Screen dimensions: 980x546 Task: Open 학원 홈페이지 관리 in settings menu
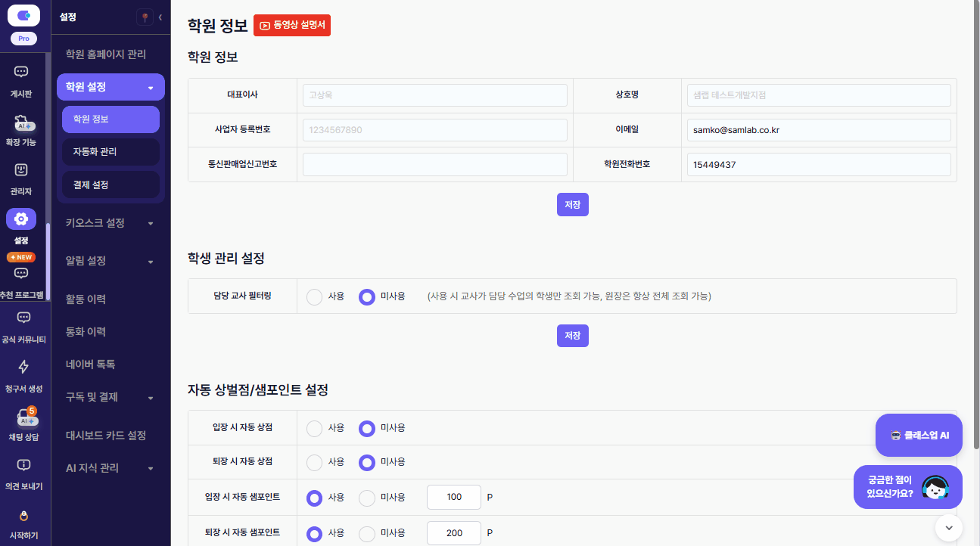(x=106, y=54)
